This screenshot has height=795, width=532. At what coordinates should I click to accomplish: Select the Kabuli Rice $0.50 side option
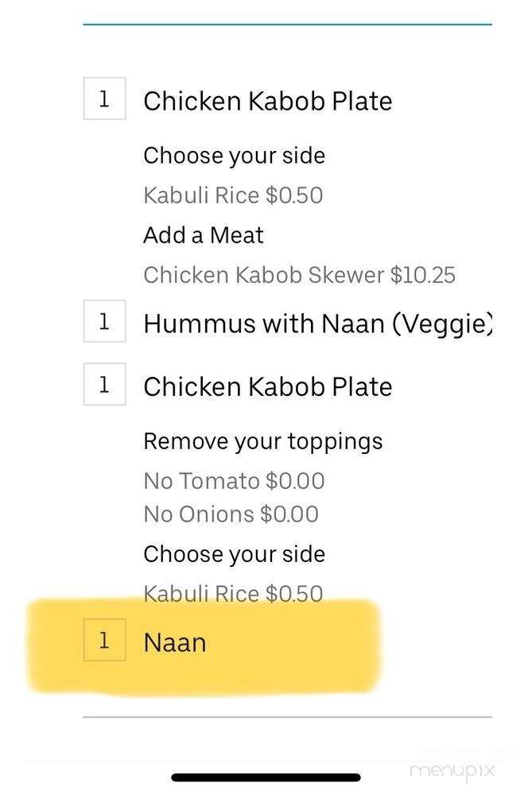(234, 196)
